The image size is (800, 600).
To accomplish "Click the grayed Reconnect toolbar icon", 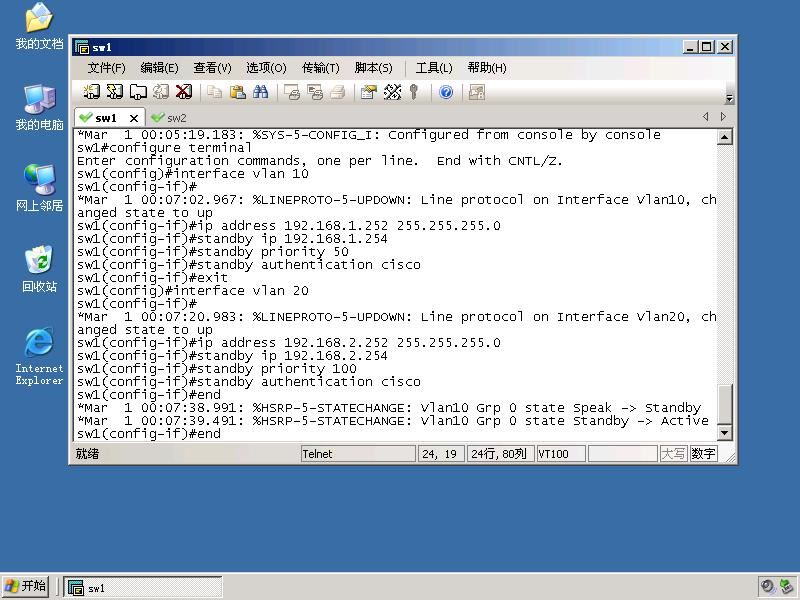I will [x=161, y=92].
